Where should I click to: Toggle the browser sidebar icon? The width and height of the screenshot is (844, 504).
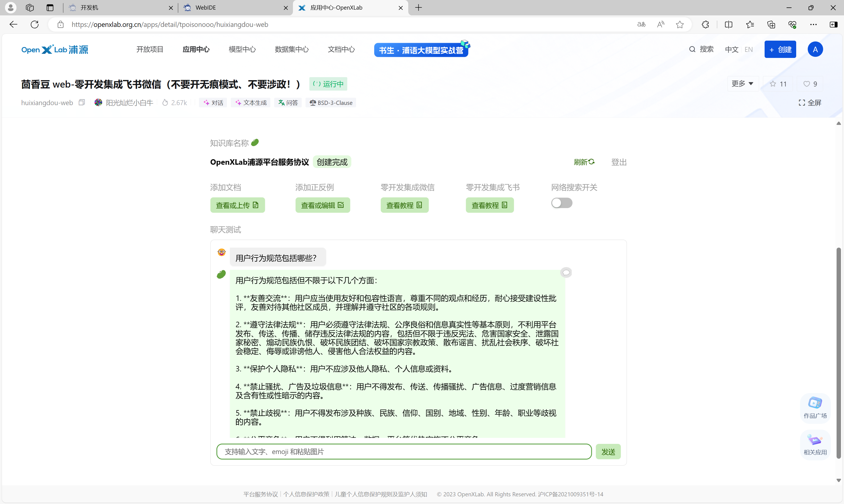(834, 24)
